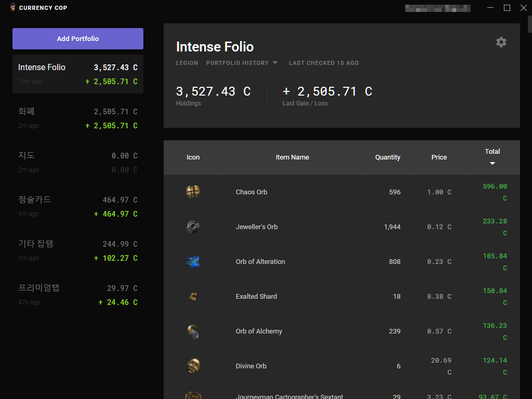Screen dimensions: 532x399
Task: Click the Chaos Orb item icon
Action: pos(193,192)
